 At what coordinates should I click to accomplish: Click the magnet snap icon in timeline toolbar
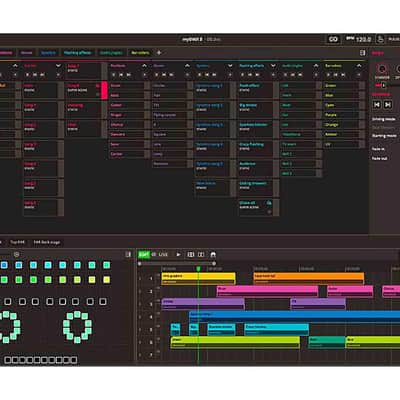213,255
